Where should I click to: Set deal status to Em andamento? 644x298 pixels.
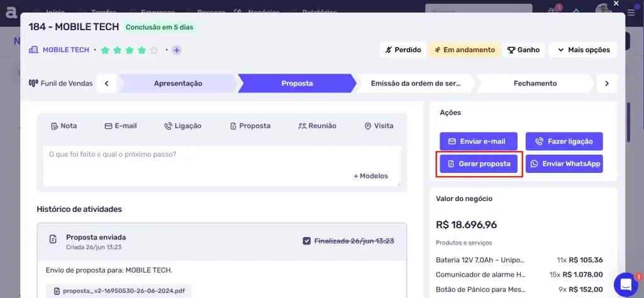point(464,50)
